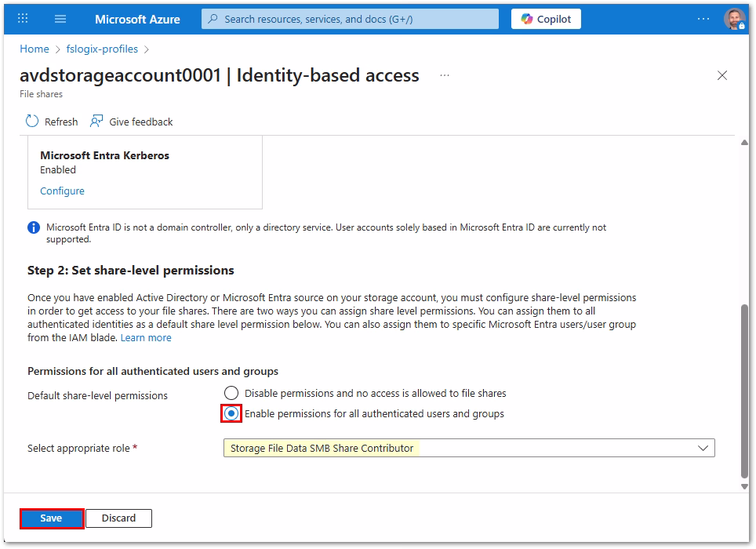Click Permissions for all authenticated users heading
The height and width of the screenshot is (549, 756).
153,371
